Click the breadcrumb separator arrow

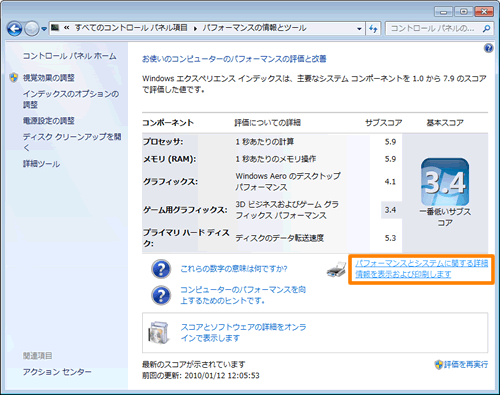tap(195, 28)
